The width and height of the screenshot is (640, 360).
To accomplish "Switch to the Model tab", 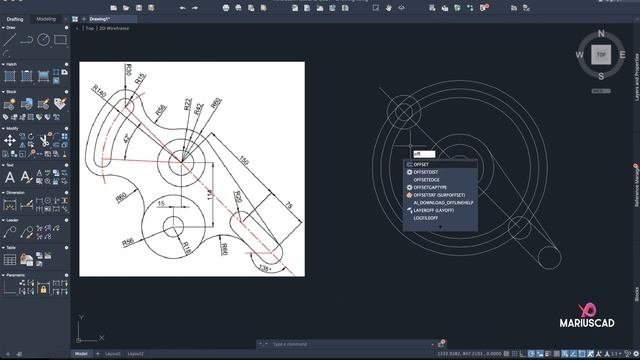I will click(81, 353).
